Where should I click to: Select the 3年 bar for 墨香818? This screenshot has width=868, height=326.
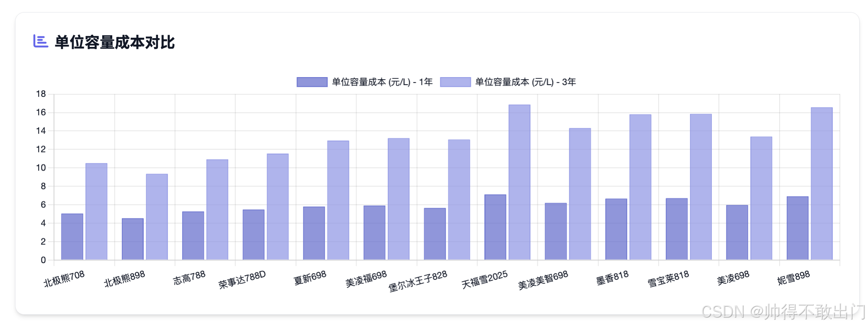coord(641,187)
